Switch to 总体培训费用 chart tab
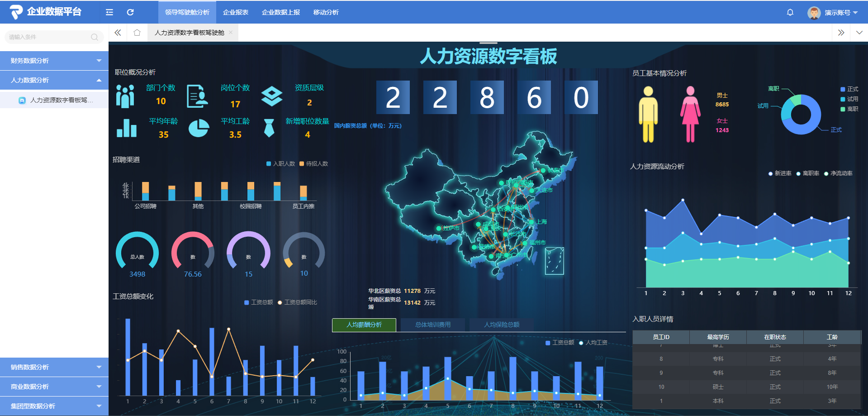This screenshot has width=868, height=416. click(x=433, y=325)
